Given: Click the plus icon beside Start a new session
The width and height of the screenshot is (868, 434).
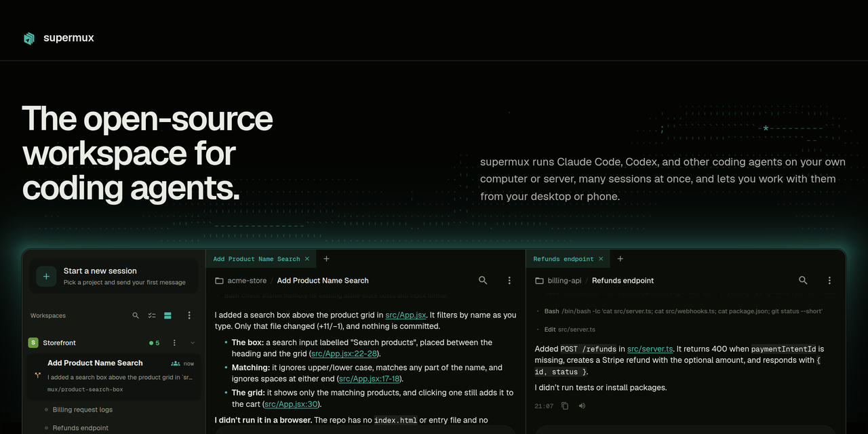Looking at the screenshot, I should 46,276.
